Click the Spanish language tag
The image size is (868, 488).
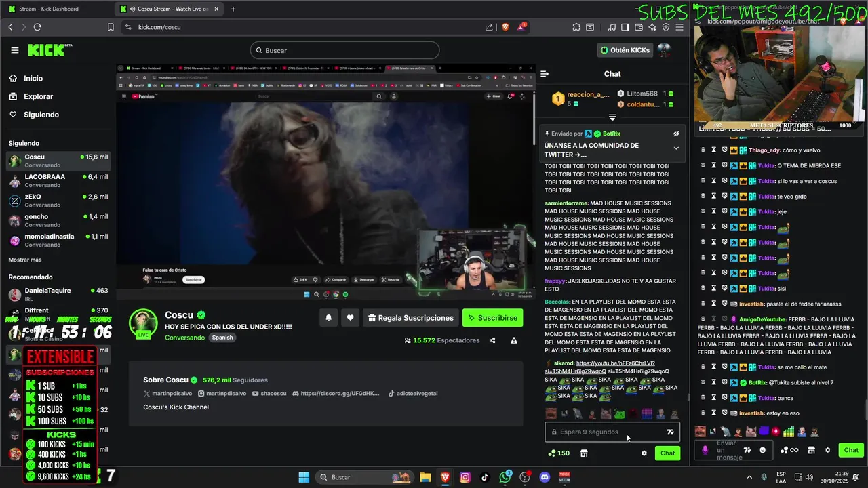tap(222, 338)
